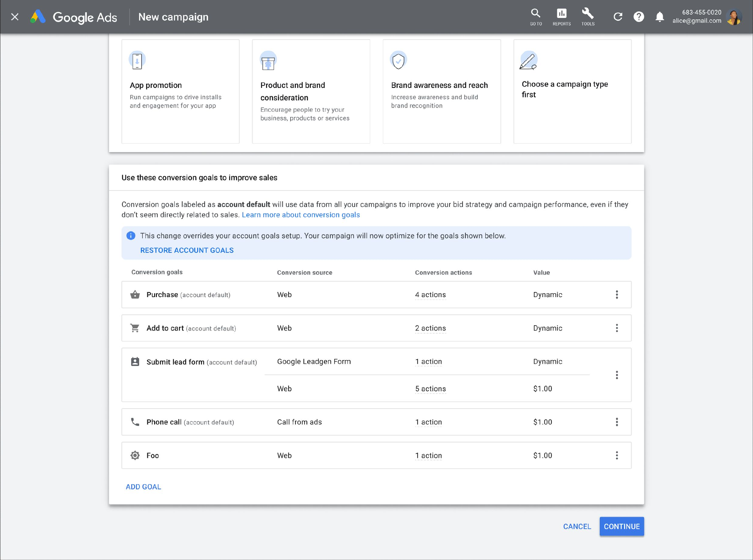Viewport: 753px width, 560px height.
Task: Click the 5 actions link for Submit lead form Web
Action: pos(430,389)
